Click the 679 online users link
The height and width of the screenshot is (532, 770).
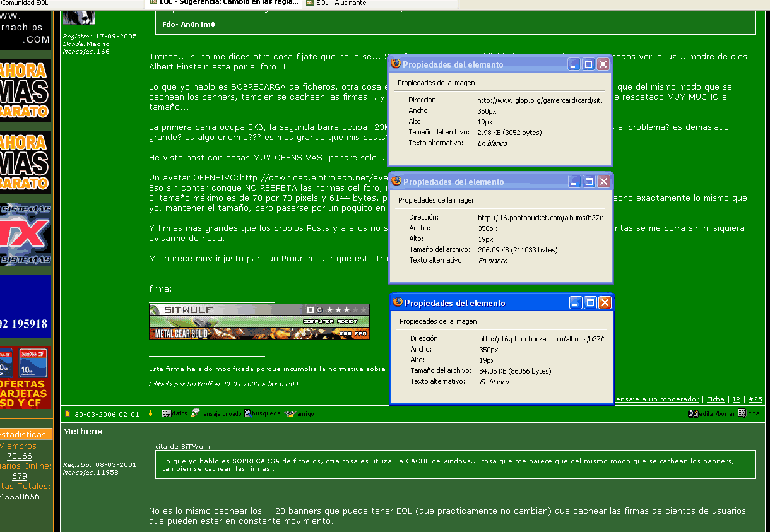(x=20, y=476)
